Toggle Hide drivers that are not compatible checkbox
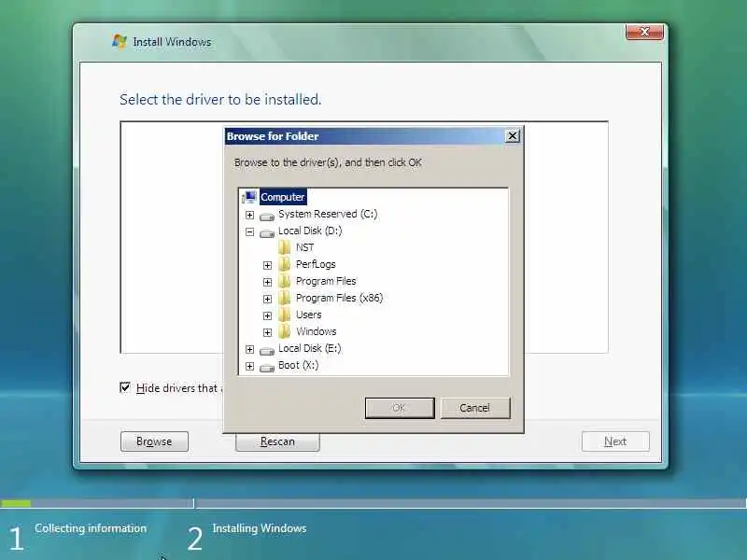 (x=125, y=387)
